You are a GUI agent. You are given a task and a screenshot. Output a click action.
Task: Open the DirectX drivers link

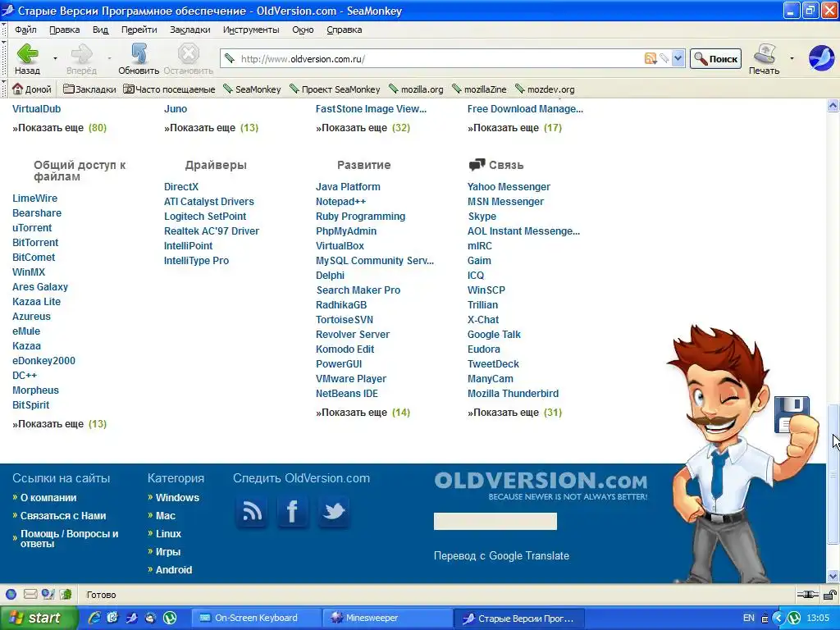pyautogui.click(x=181, y=187)
